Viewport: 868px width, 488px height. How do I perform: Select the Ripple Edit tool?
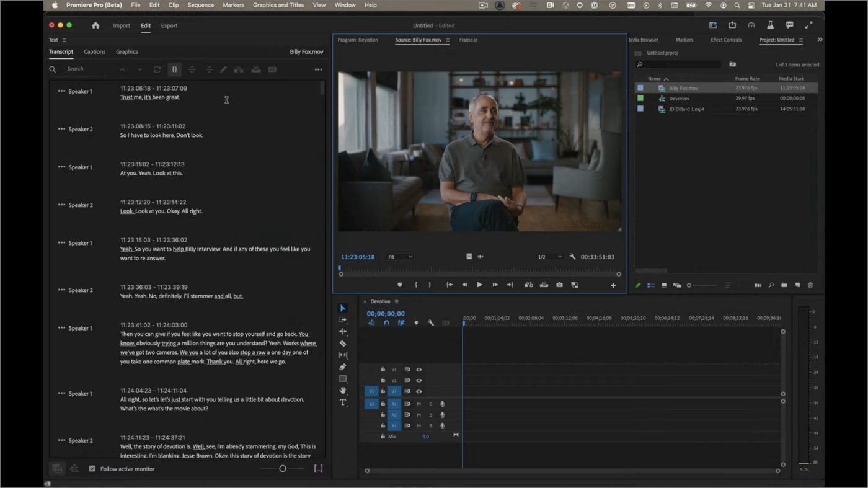343,332
